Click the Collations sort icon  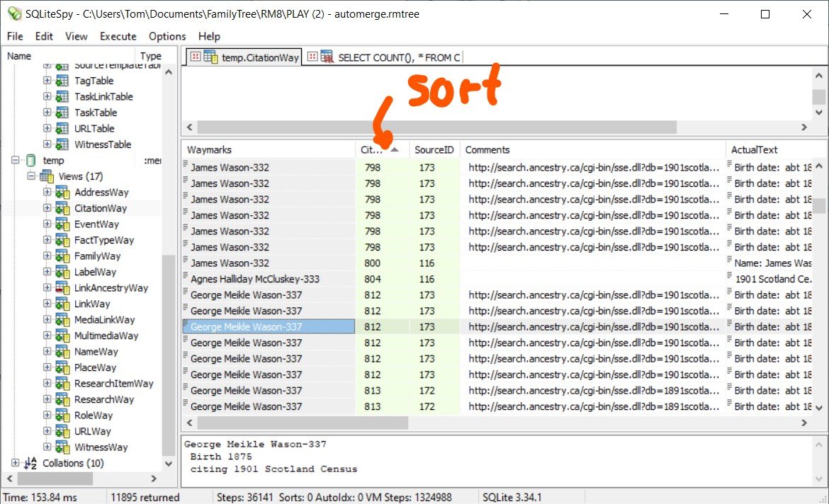click(x=30, y=463)
